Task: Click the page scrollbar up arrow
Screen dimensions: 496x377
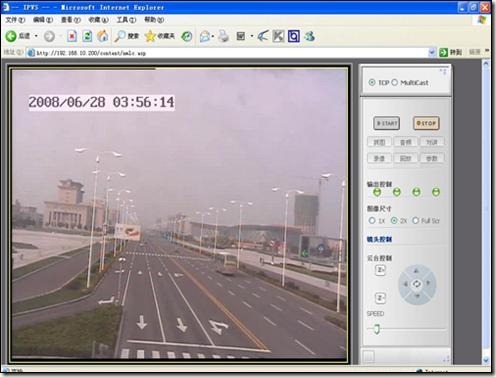Action: [x=486, y=64]
